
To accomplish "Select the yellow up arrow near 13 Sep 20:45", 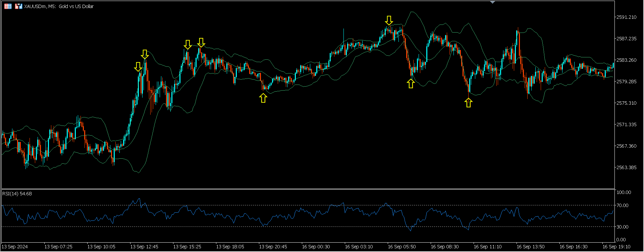I will [x=263, y=98].
